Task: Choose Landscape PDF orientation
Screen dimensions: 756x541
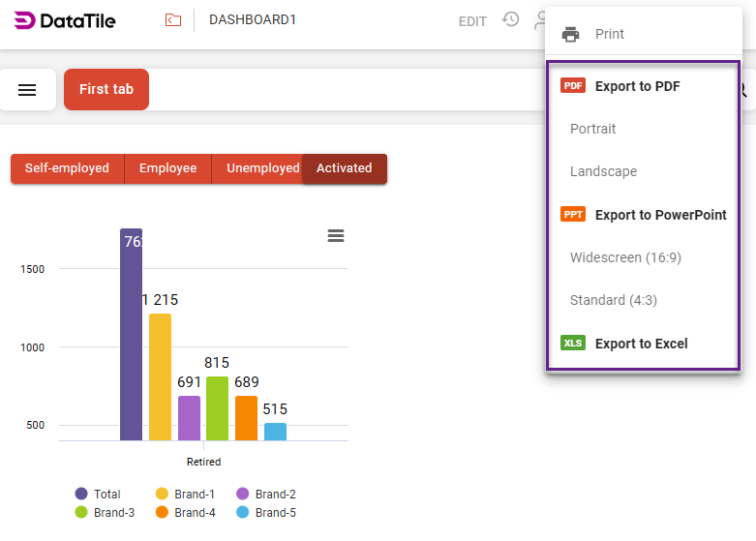Action: (603, 171)
